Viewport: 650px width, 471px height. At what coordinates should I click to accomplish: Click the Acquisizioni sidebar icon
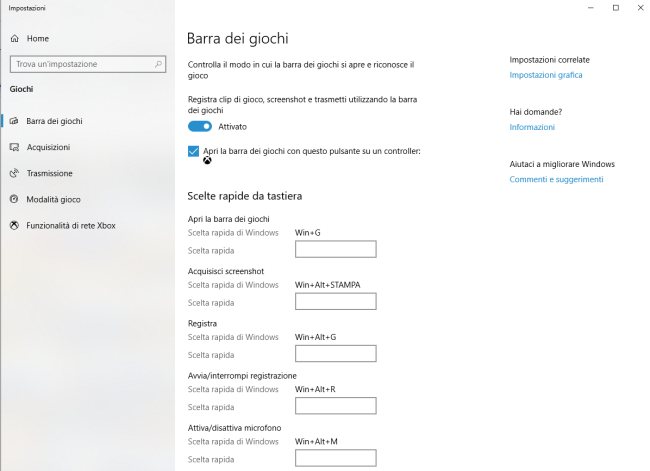tap(14, 147)
